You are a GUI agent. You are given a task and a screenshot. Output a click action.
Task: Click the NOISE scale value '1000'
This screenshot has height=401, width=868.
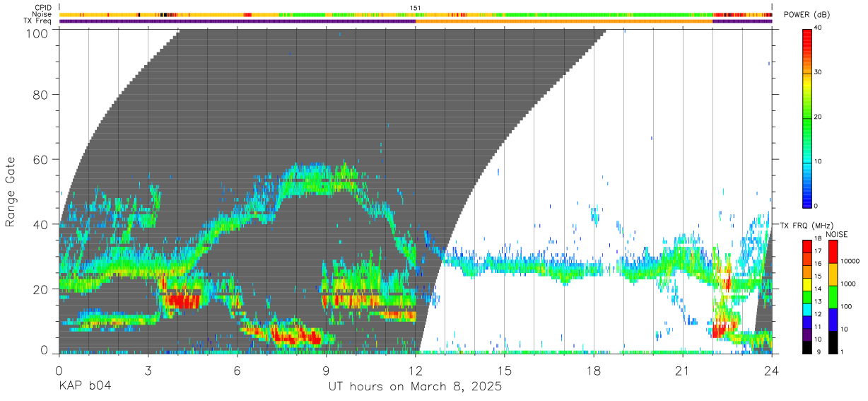tap(848, 284)
